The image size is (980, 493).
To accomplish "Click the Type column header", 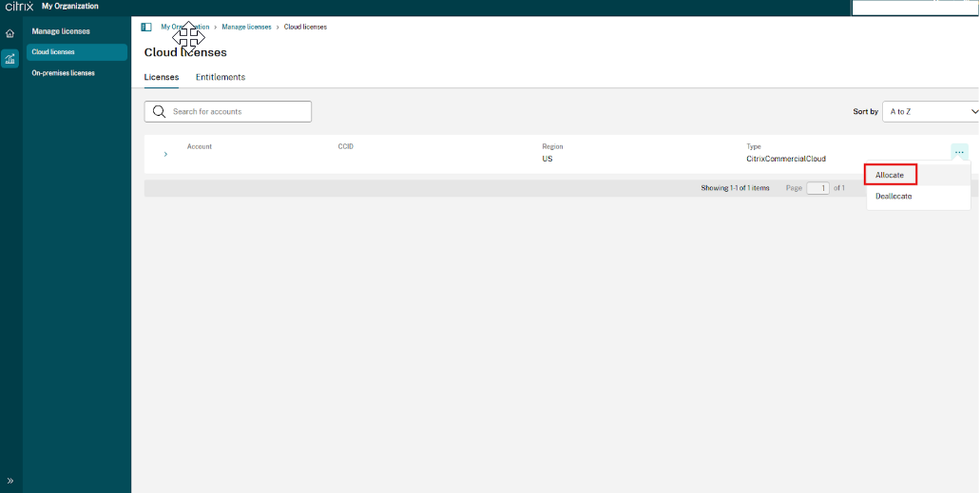I will (754, 146).
